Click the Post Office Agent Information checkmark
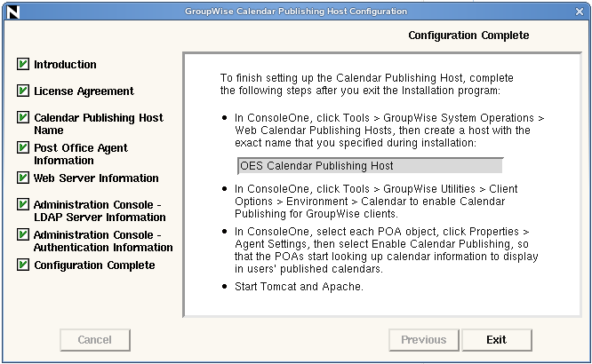This screenshot has width=592, height=364. [23, 148]
